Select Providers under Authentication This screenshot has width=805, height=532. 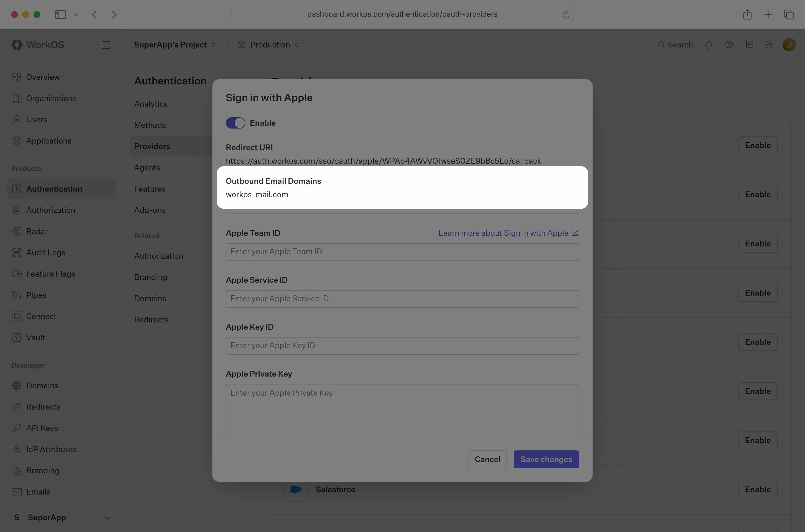171,146
